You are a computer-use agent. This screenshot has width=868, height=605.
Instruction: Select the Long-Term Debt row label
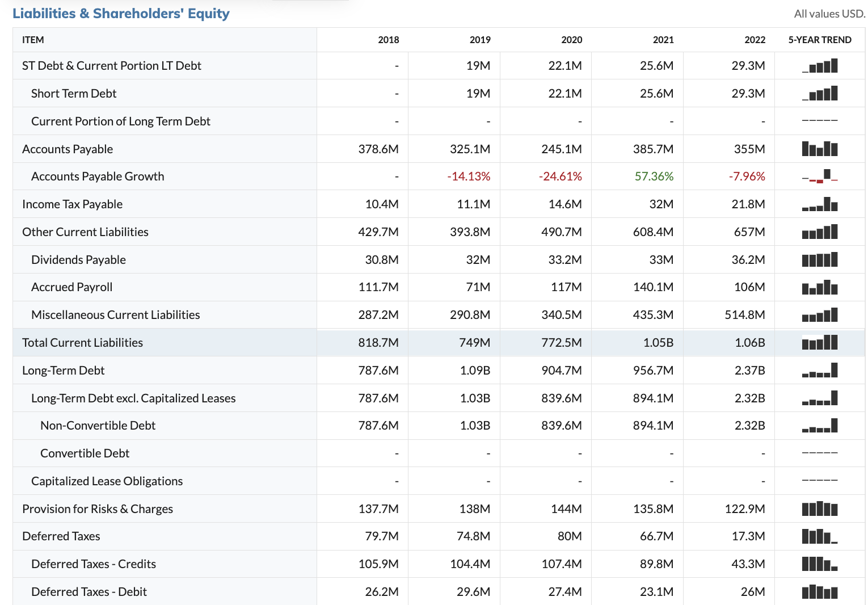tap(63, 371)
